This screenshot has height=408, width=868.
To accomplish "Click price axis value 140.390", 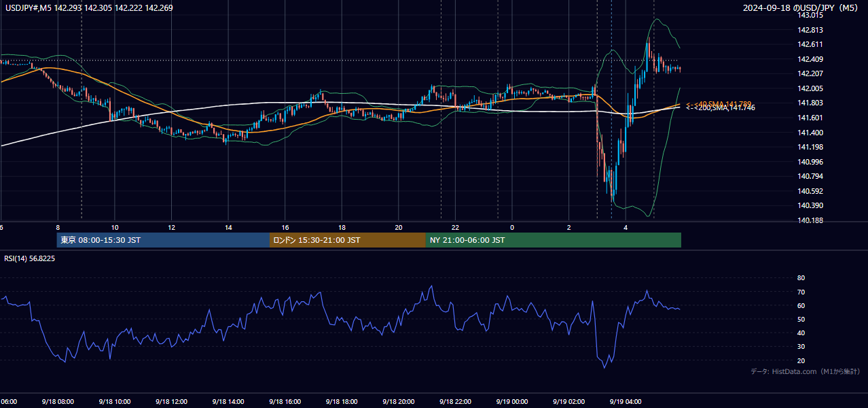I will point(810,205).
